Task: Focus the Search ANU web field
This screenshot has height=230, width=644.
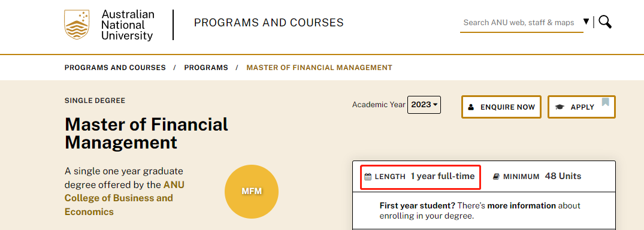Action: pos(518,23)
